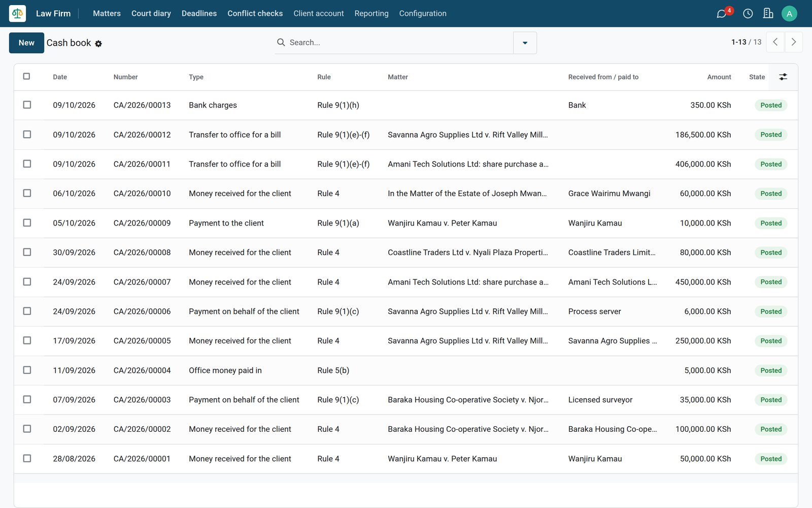Open the company building icon
This screenshot has height=508, width=812.
tap(768, 14)
